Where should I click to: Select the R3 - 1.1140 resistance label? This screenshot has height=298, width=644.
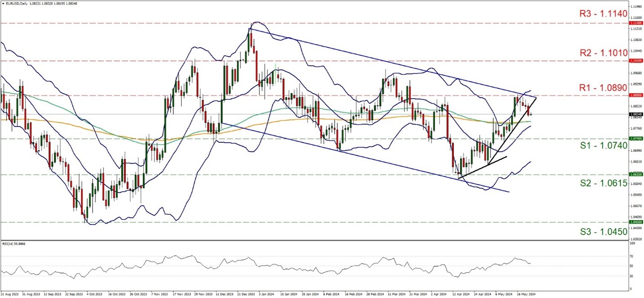coord(603,14)
